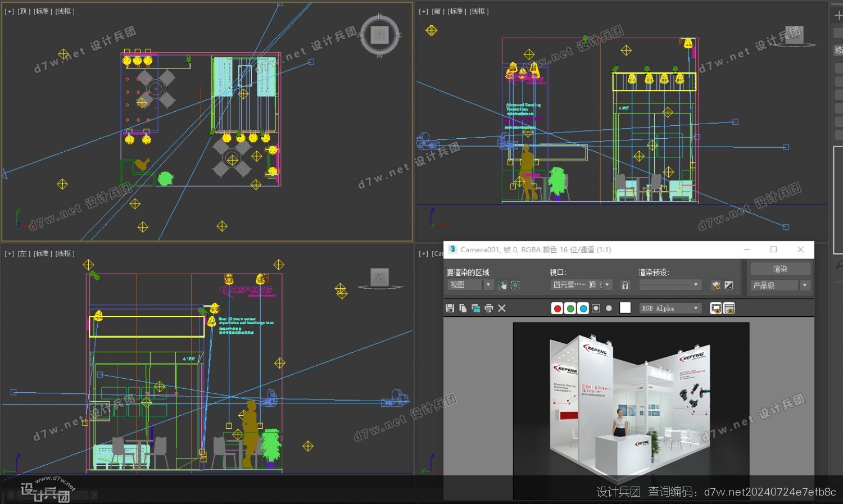Close the Camera001 render window

click(x=800, y=249)
